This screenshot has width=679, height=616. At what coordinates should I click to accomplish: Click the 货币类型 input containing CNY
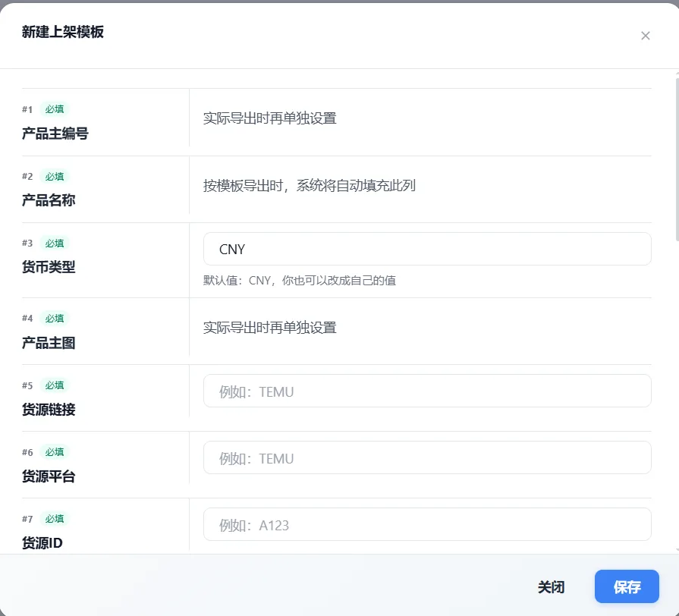pyautogui.click(x=426, y=249)
